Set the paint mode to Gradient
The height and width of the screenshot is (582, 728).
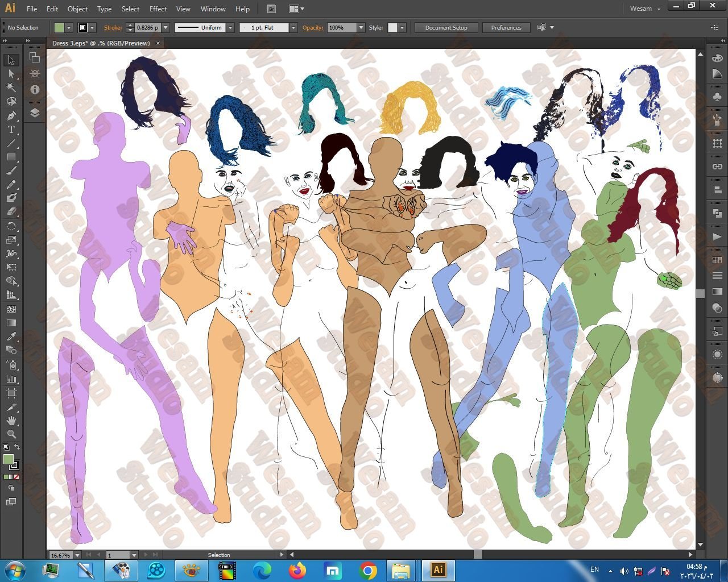tap(11, 477)
